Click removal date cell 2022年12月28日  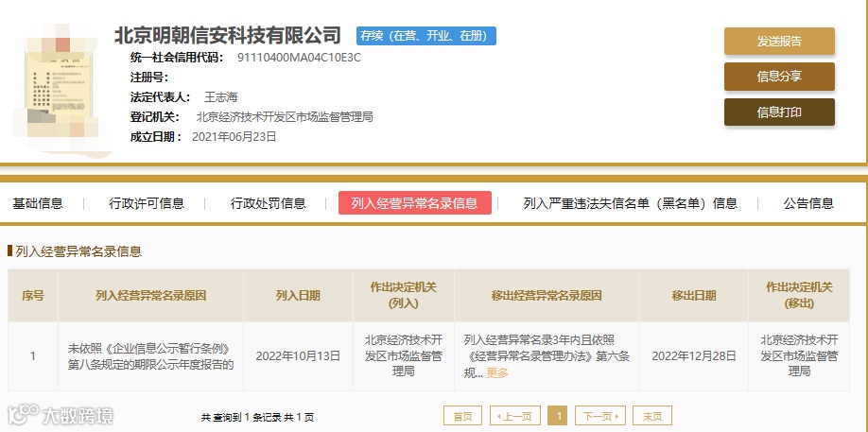point(694,355)
